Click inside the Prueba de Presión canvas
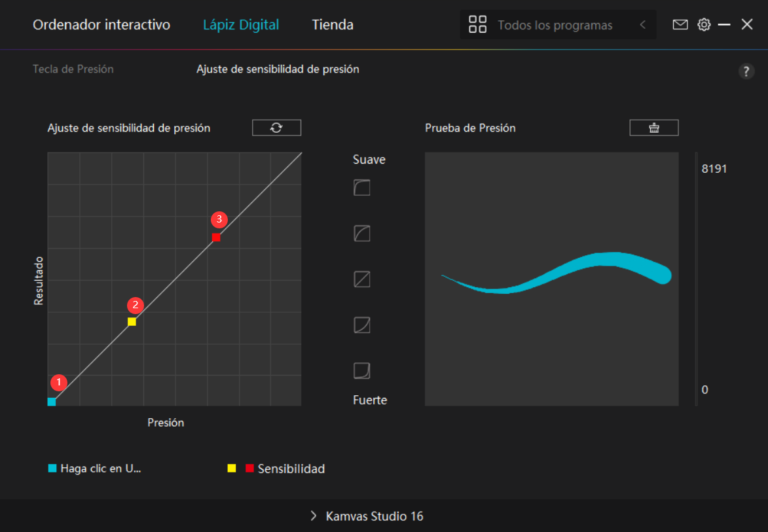 coord(551,340)
